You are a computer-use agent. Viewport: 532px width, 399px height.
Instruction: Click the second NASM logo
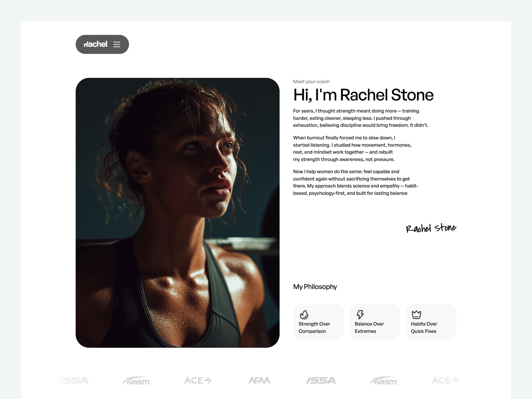(x=383, y=381)
